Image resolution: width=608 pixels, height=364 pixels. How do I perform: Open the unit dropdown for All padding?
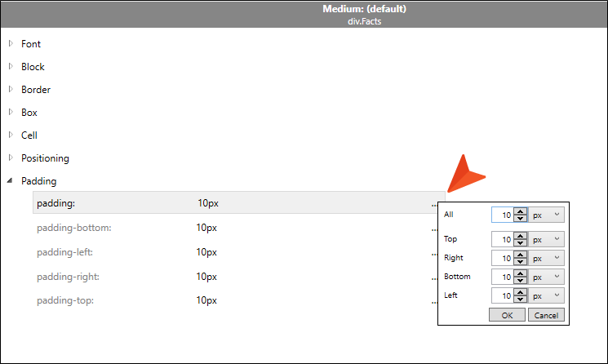pyautogui.click(x=546, y=215)
